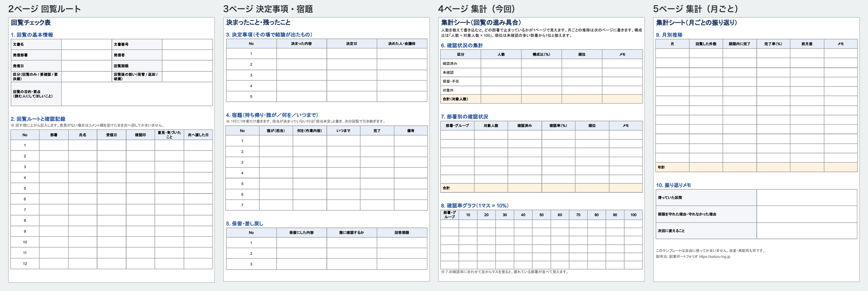The height and width of the screenshot is (291, 868).
Task: Click the 未確認 row label
Action: click(x=461, y=72)
